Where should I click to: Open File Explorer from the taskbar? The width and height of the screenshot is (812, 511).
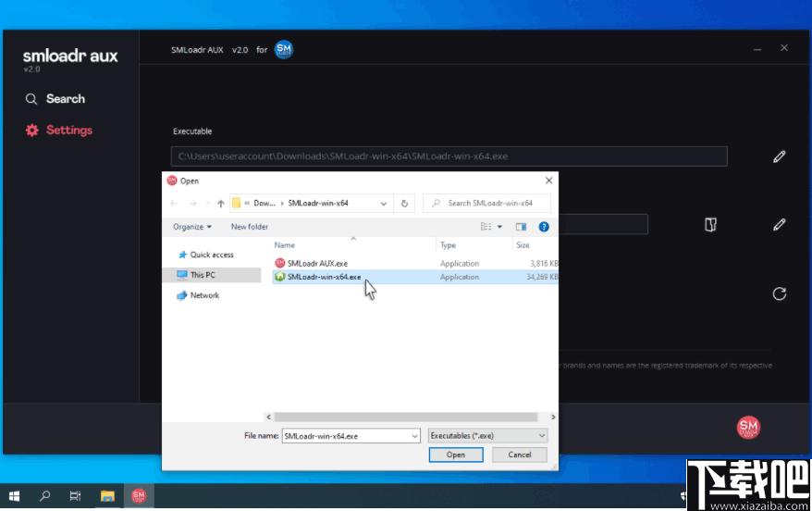(107, 496)
